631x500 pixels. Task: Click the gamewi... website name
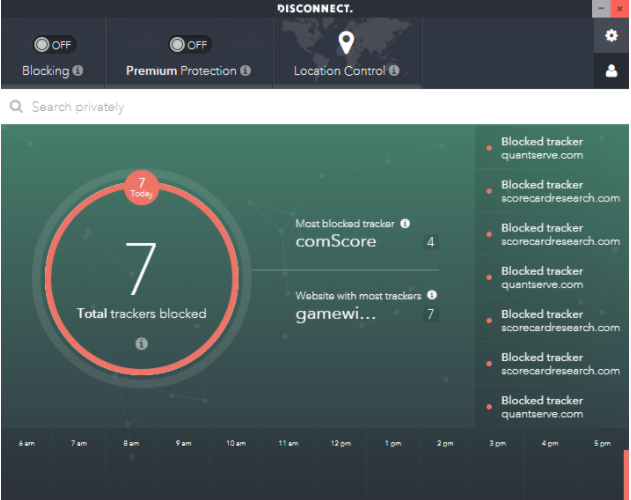point(336,314)
